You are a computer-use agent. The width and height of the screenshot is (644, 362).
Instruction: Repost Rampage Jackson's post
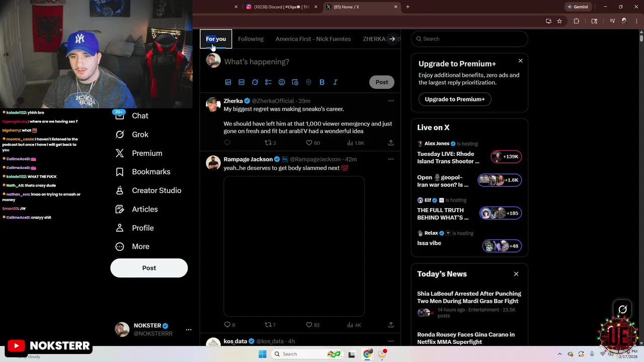(x=270, y=325)
